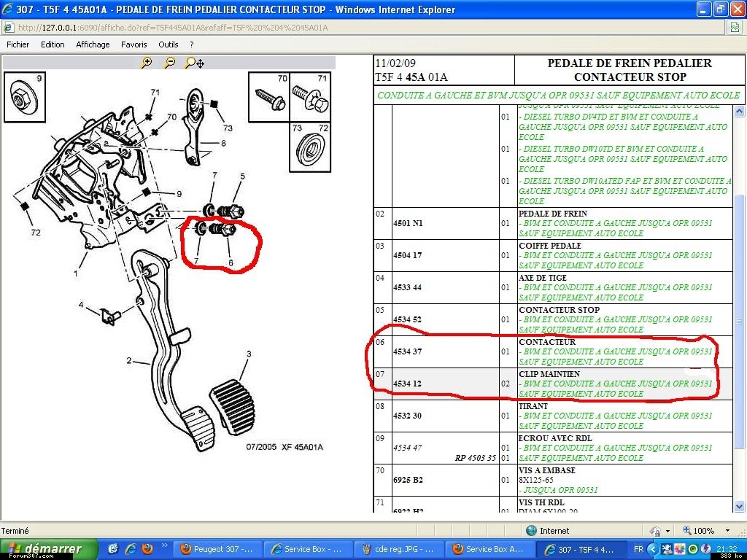Click part number 4534 52
Viewport: 747px width, 560px height.
pyautogui.click(x=407, y=319)
